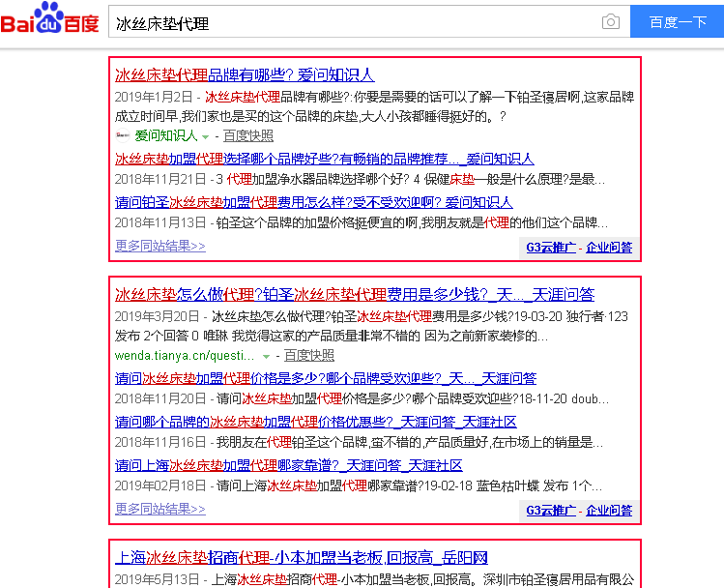This screenshot has height=588, width=724.
Task: Click snippet text dated 2019年5月13日
Action: point(374,579)
